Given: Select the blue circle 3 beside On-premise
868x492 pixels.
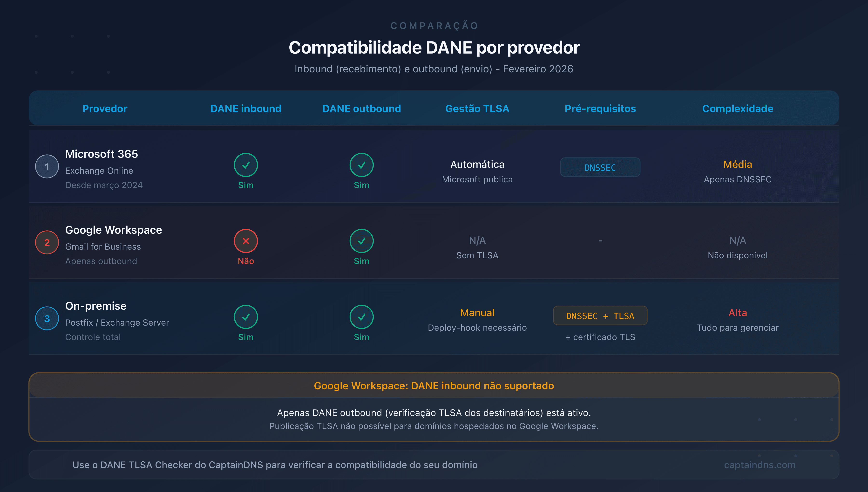Looking at the screenshot, I should 47,318.
